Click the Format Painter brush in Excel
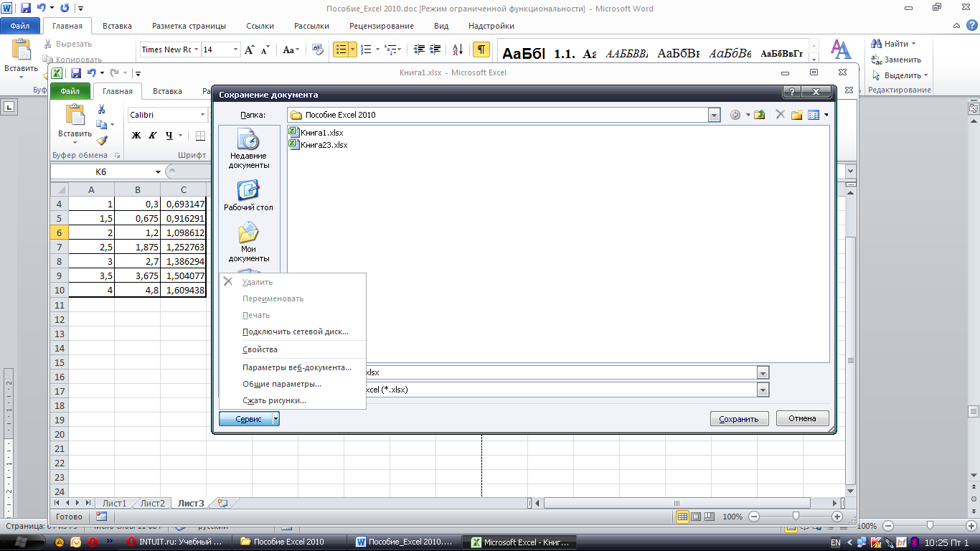980x551 pixels. [102, 141]
